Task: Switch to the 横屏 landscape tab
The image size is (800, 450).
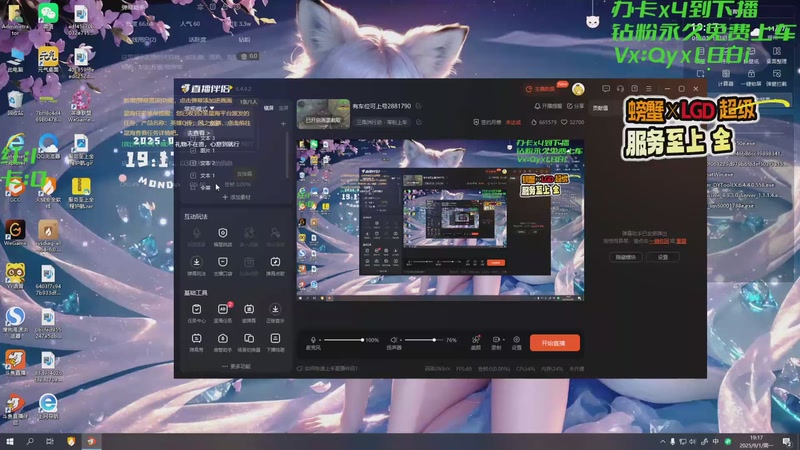Action: pyautogui.click(x=268, y=108)
